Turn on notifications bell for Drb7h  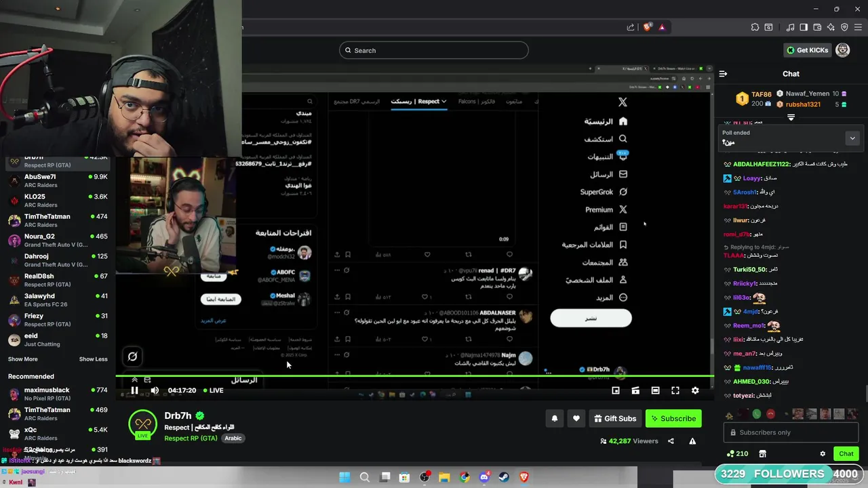coord(555,419)
